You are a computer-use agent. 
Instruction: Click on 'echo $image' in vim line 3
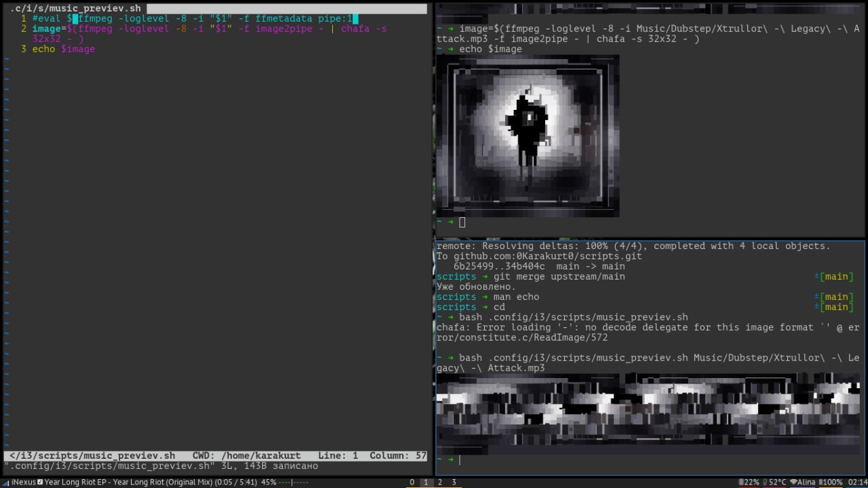point(63,50)
